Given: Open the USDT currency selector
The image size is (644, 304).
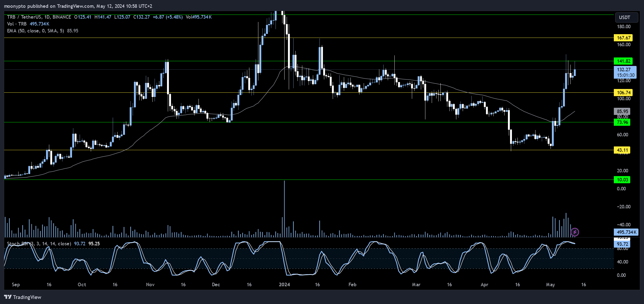Looking at the screenshot, I should point(627,17).
